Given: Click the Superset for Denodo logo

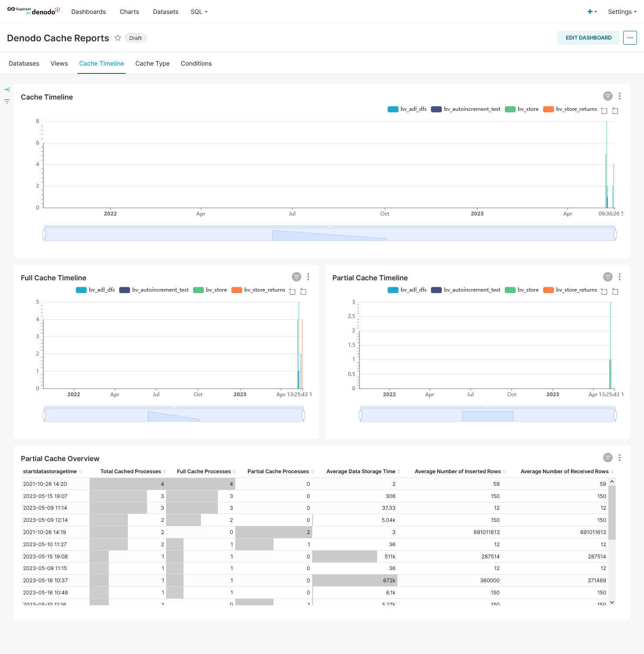Looking at the screenshot, I should [x=33, y=10].
